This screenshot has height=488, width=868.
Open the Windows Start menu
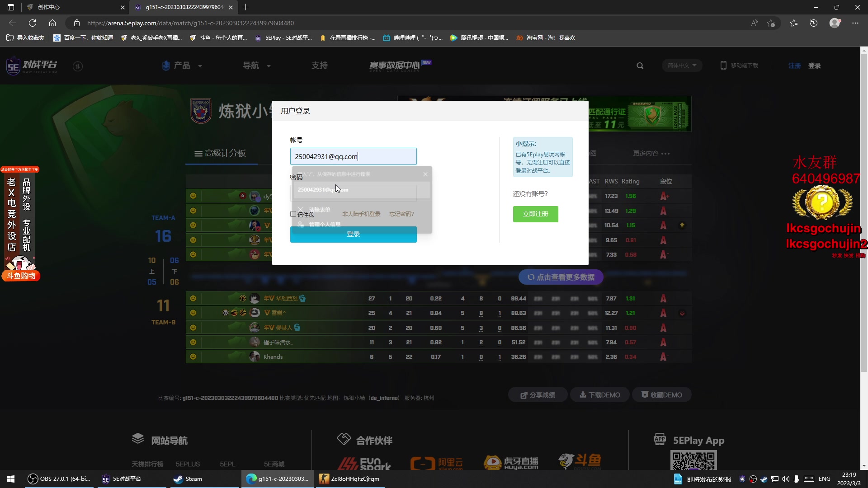coord(11,479)
